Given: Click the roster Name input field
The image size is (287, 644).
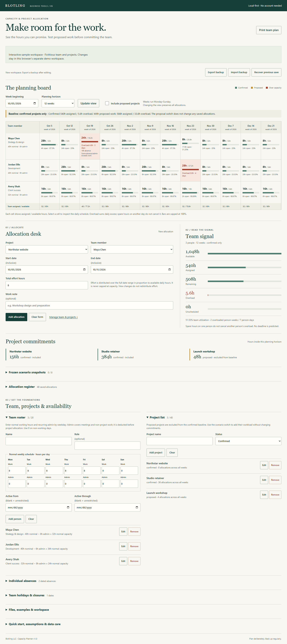Looking at the screenshot, I should click(x=39, y=441).
